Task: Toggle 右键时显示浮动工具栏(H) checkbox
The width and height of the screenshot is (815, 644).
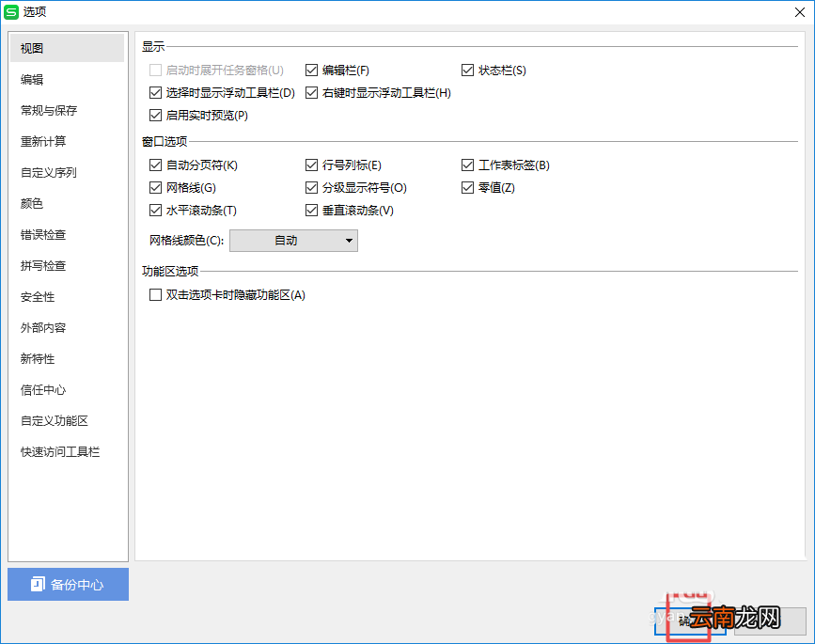Action: click(x=311, y=92)
